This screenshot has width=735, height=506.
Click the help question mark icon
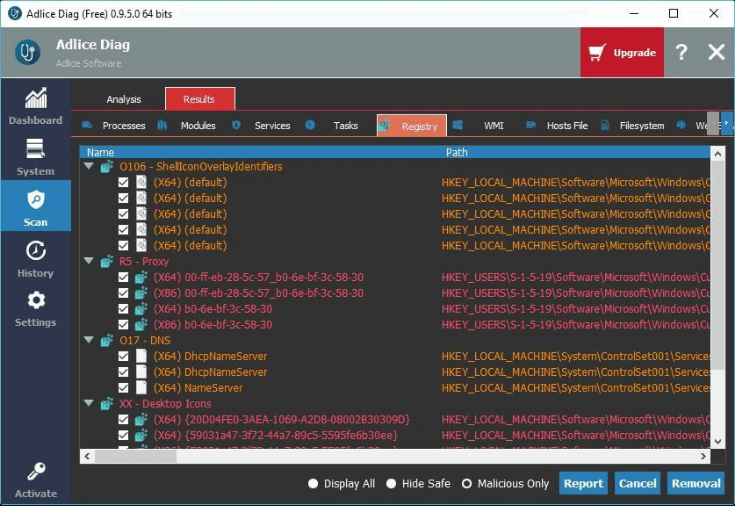coord(681,53)
